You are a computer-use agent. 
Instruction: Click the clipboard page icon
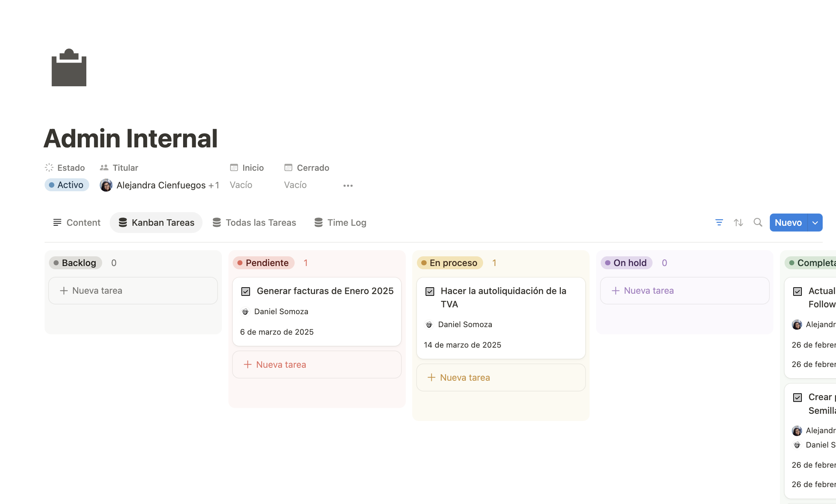click(69, 68)
